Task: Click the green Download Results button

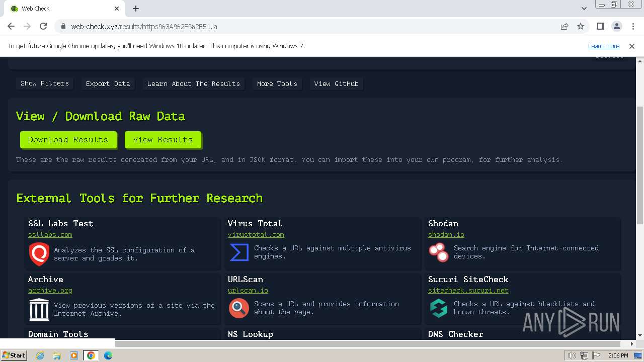Action: click(68, 140)
